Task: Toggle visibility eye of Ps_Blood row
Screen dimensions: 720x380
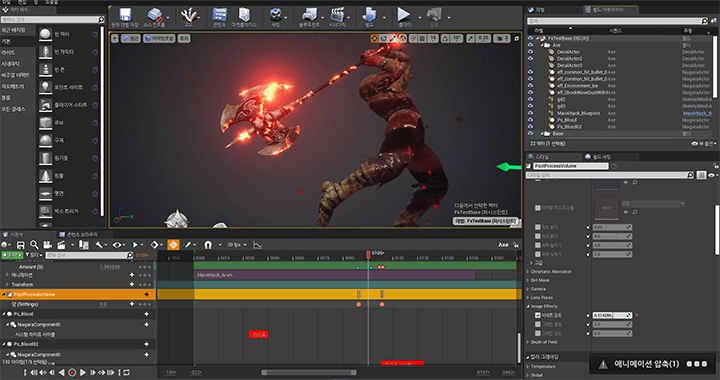Action: point(530,120)
